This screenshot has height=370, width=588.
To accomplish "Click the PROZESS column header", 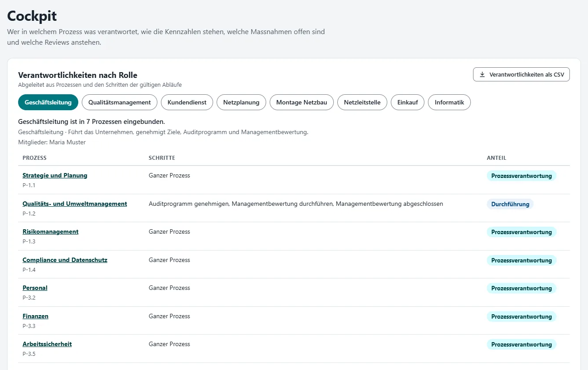I will tap(34, 158).
